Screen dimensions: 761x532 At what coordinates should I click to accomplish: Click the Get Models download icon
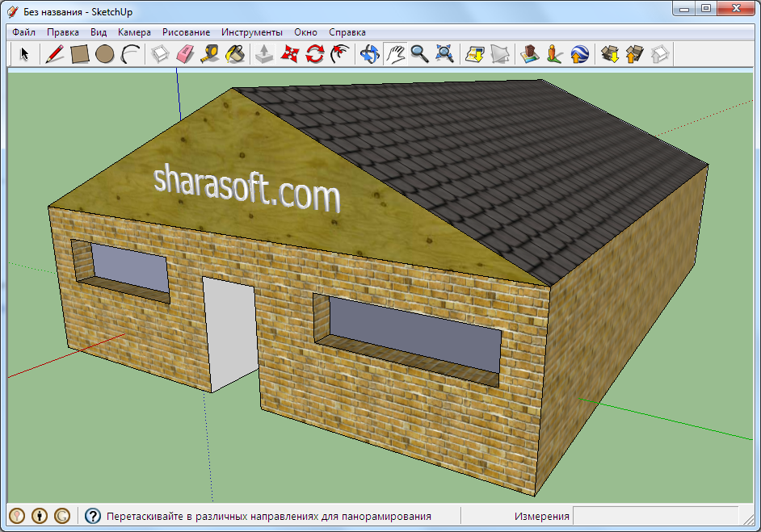point(610,54)
